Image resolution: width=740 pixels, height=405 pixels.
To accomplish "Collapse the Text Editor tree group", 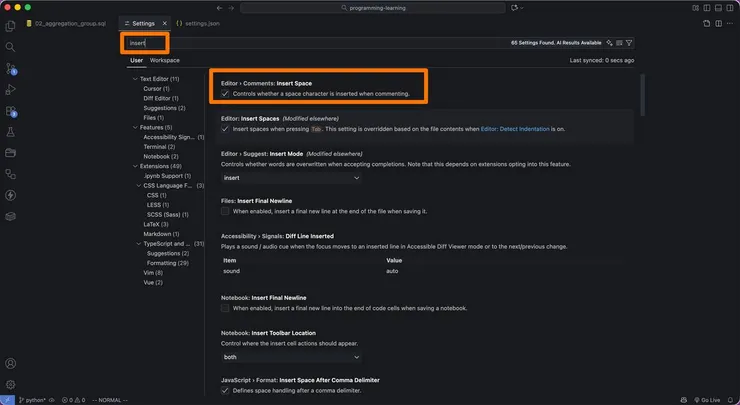I will [135, 79].
